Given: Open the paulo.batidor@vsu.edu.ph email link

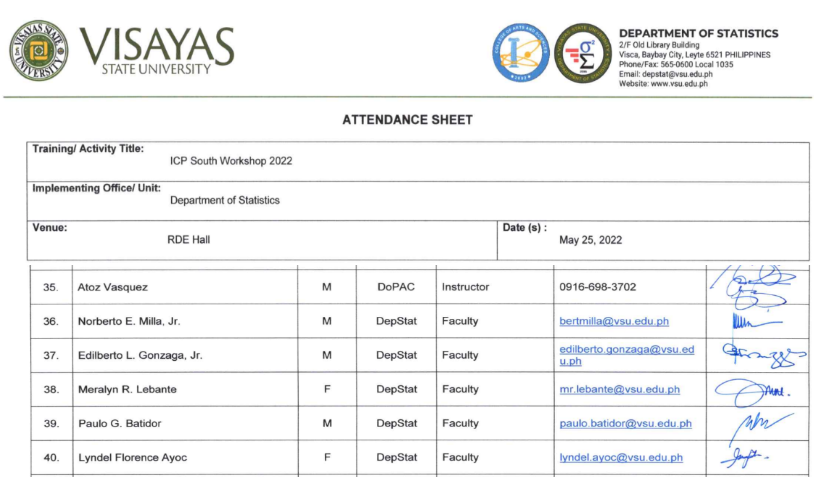Looking at the screenshot, I should pyautogui.click(x=625, y=423).
